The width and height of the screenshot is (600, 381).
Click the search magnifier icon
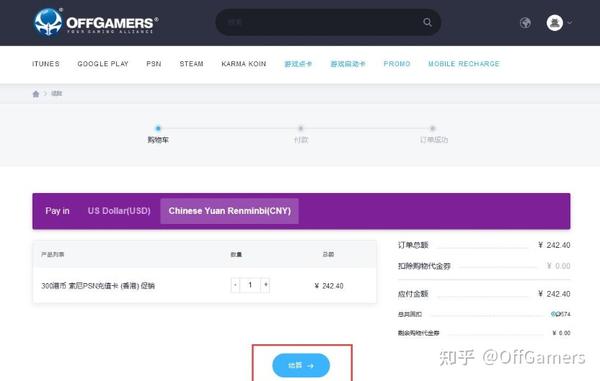[x=427, y=22]
